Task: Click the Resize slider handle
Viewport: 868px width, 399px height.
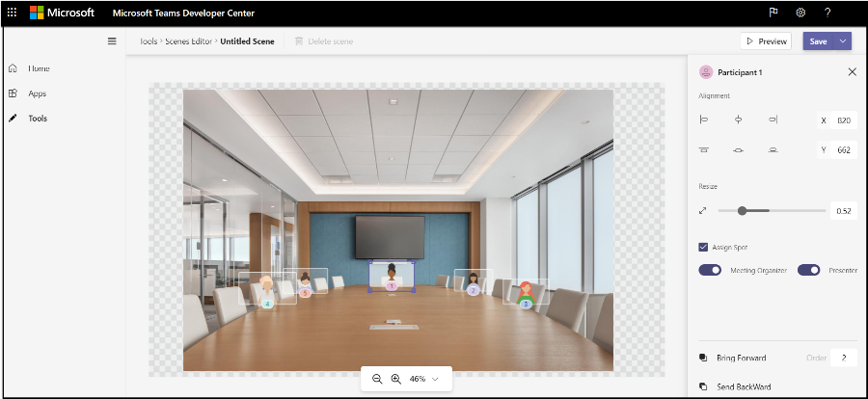Action: [742, 210]
